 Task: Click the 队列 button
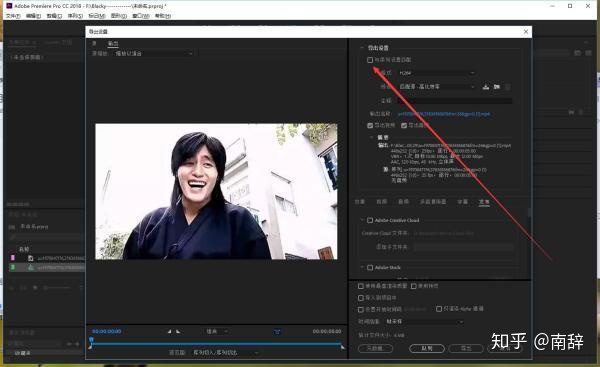coord(427,348)
